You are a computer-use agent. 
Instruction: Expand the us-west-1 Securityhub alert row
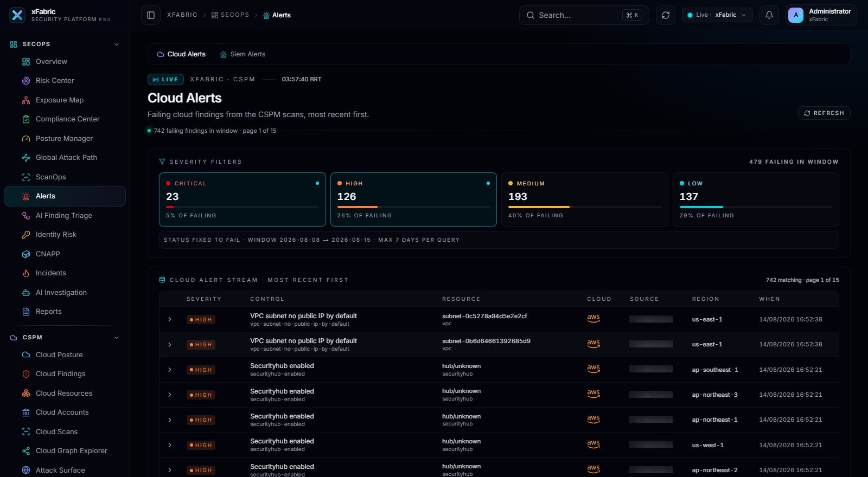pyautogui.click(x=170, y=445)
